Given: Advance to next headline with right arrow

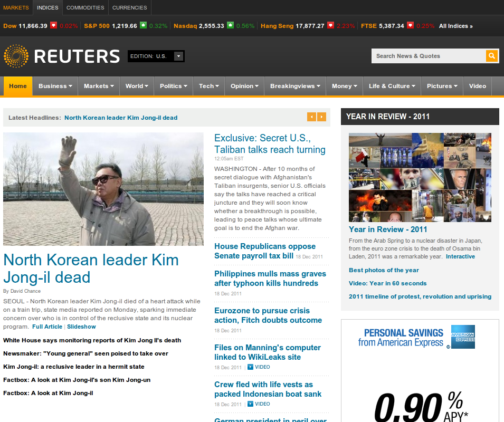Looking at the screenshot, I should [321, 117].
